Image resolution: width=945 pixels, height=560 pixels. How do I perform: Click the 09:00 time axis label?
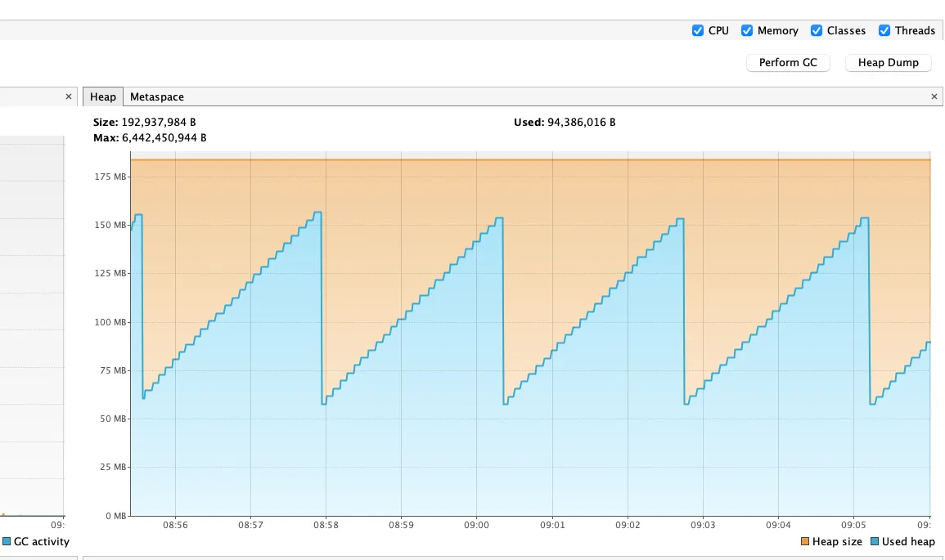point(476,524)
